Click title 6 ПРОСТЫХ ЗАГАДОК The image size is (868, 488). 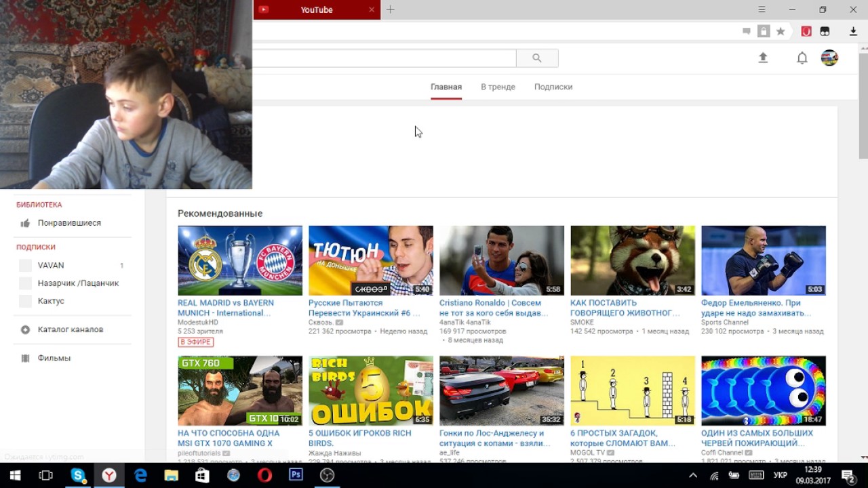pos(623,438)
